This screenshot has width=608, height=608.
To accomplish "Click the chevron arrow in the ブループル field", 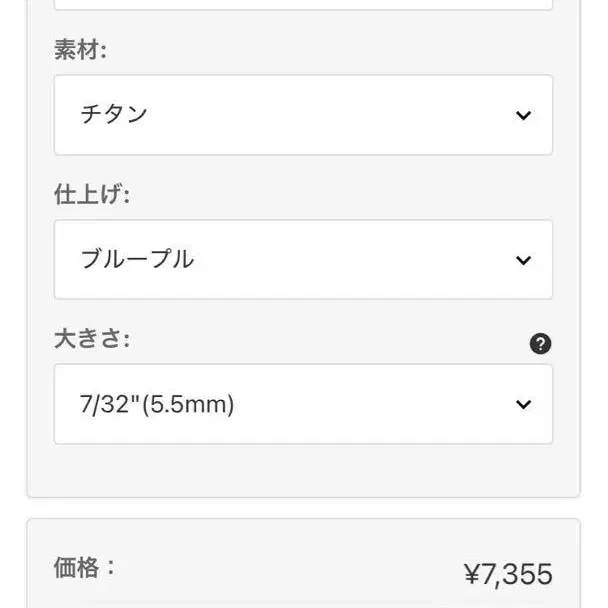I will coord(523,260).
